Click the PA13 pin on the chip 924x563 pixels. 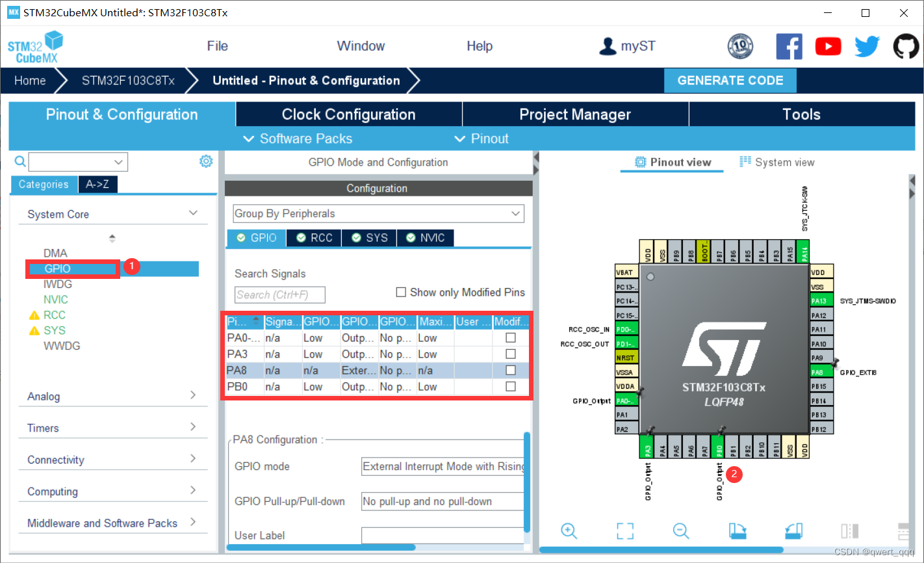click(x=822, y=301)
